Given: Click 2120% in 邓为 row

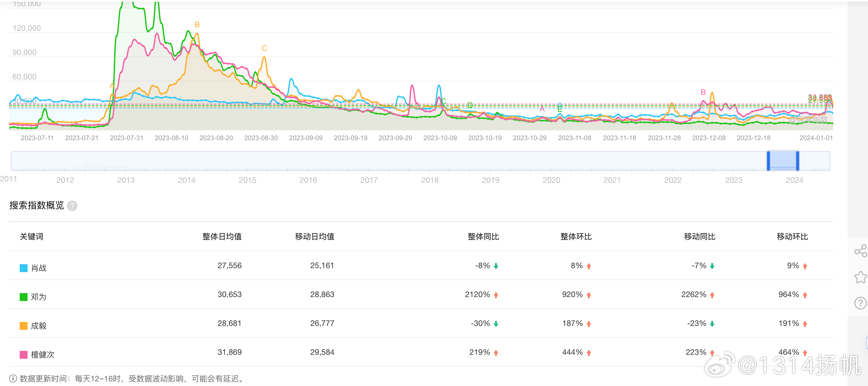Looking at the screenshot, I should point(478,294).
